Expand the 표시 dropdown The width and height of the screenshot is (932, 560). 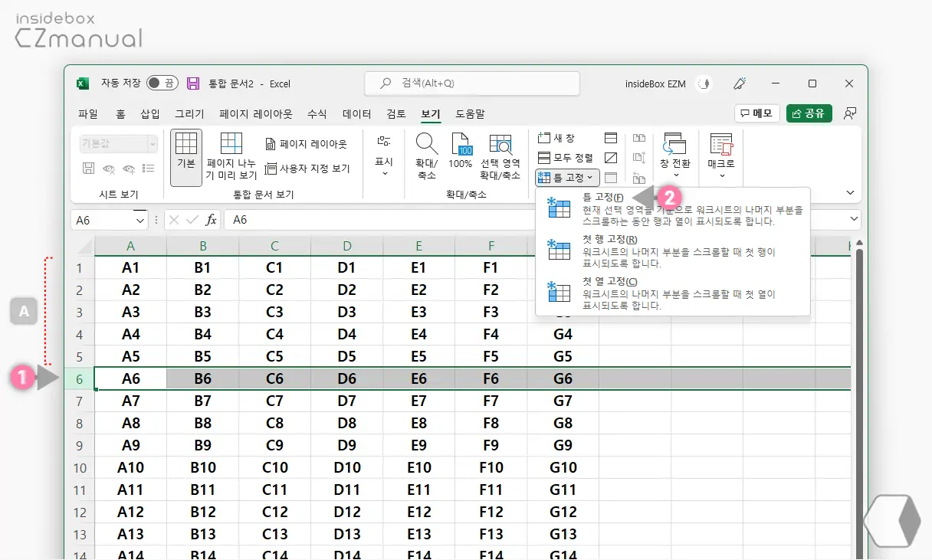click(x=384, y=156)
